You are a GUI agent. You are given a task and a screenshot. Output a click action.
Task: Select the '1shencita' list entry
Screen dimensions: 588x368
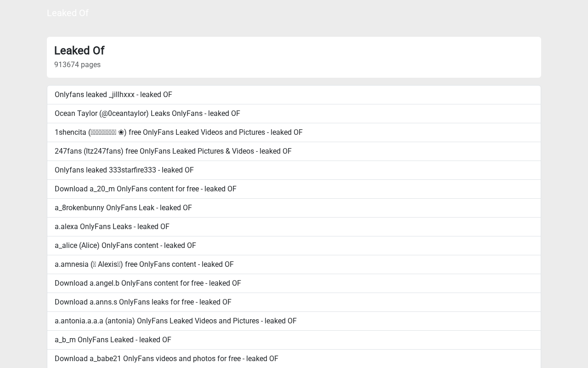coord(294,132)
